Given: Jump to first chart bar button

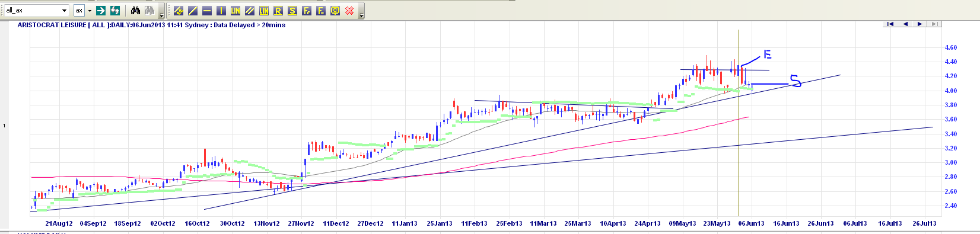Looking at the screenshot, I should point(890,24).
